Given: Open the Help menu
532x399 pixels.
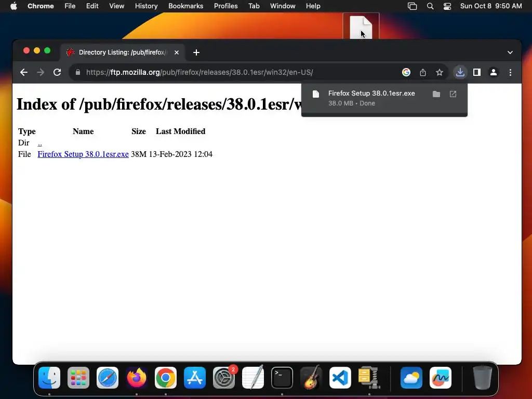Looking at the screenshot, I should [313, 6].
